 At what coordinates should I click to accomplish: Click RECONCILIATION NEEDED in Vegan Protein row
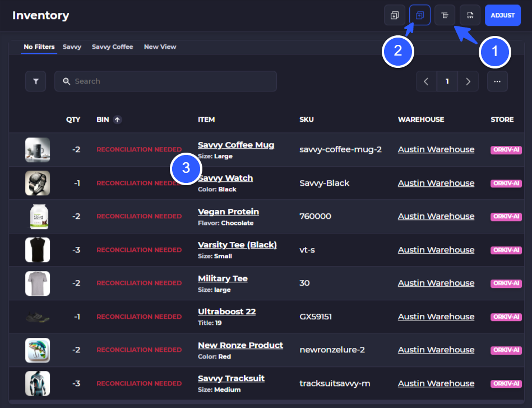[x=139, y=217]
